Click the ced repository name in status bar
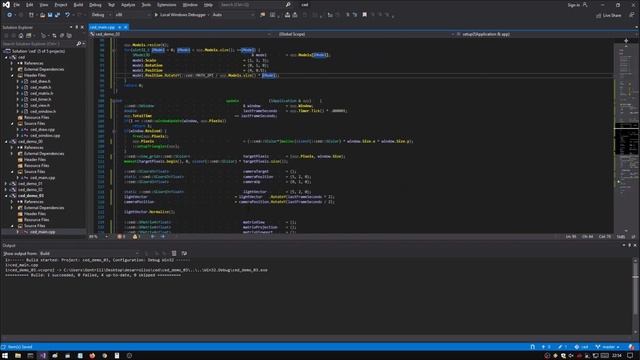The height and width of the screenshot is (360, 640). (x=582, y=347)
